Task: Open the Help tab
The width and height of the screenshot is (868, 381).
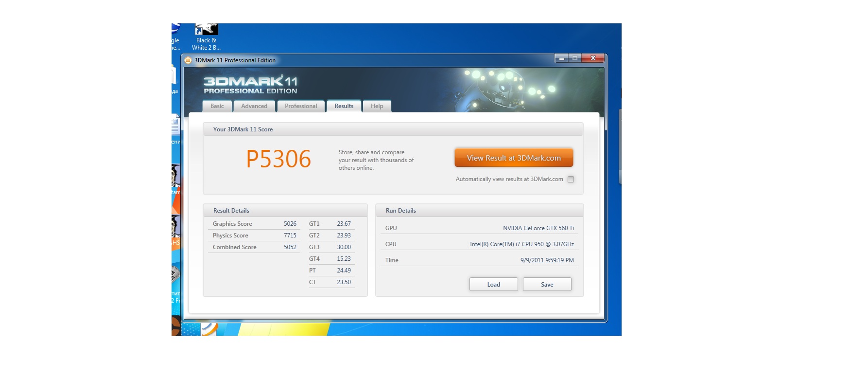Action: (377, 106)
